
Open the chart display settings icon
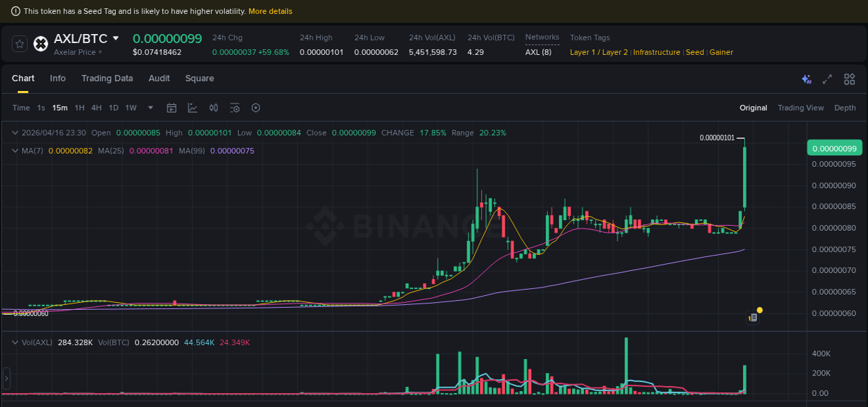[235, 108]
